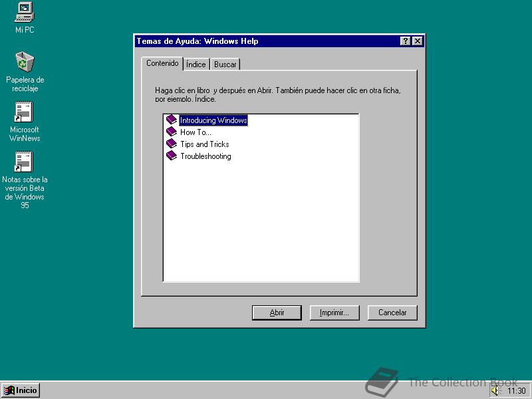Viewport: 532px width, 399px height.
Task: Click the Cancelar button
Action: [392, 313]
